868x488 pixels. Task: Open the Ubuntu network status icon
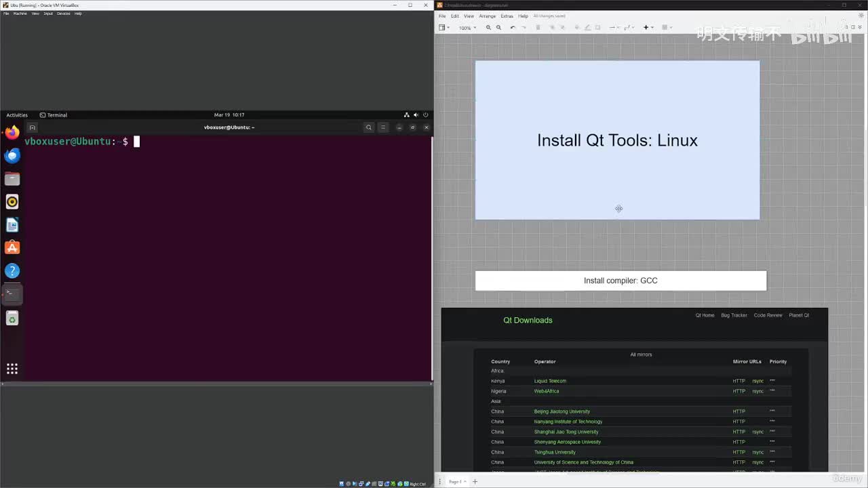pyautogui.click(x=407, y=115)
